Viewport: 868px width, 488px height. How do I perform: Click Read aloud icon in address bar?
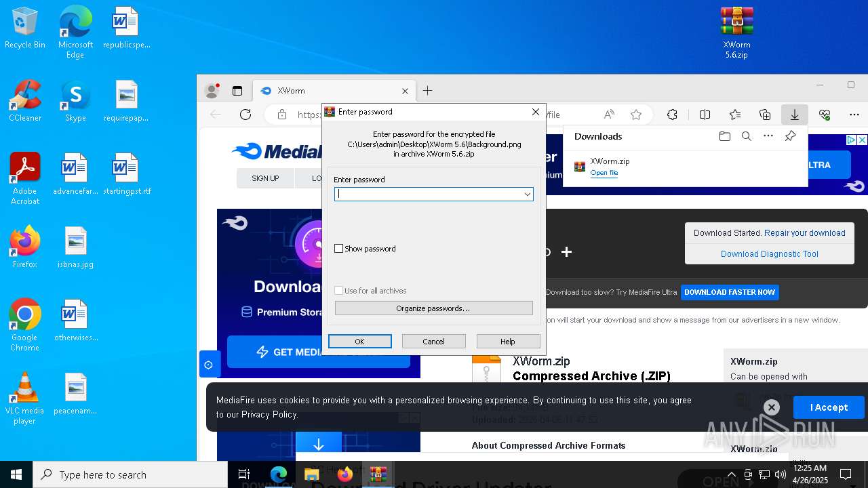pos(609,115)
